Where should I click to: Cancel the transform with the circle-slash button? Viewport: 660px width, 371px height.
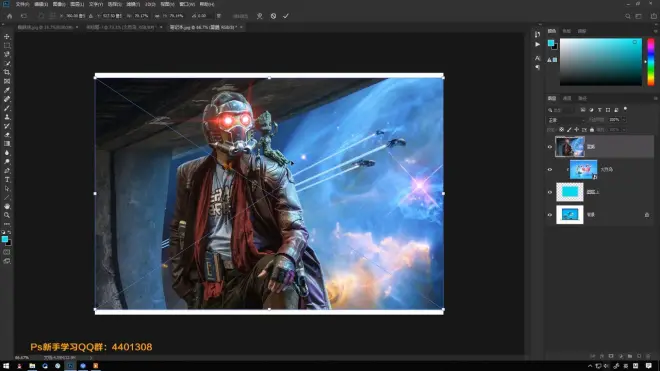(x=273, y=16)
